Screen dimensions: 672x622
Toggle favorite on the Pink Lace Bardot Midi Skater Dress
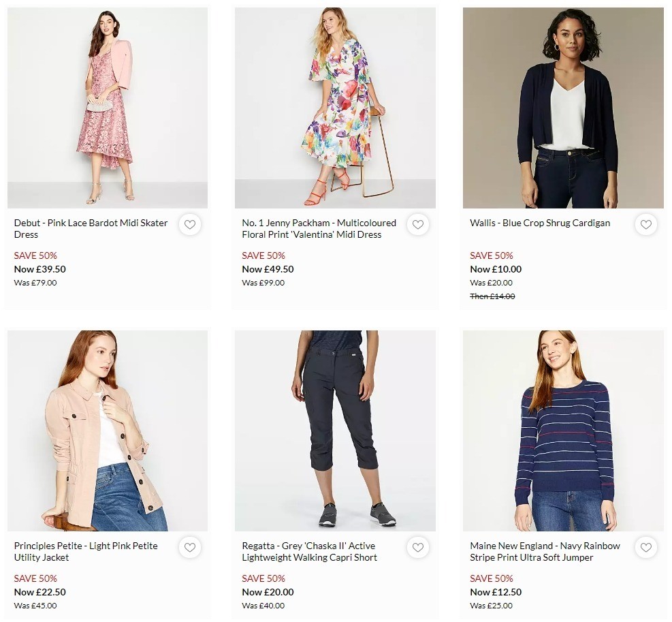pyautogui.click(x=190, y=225)
